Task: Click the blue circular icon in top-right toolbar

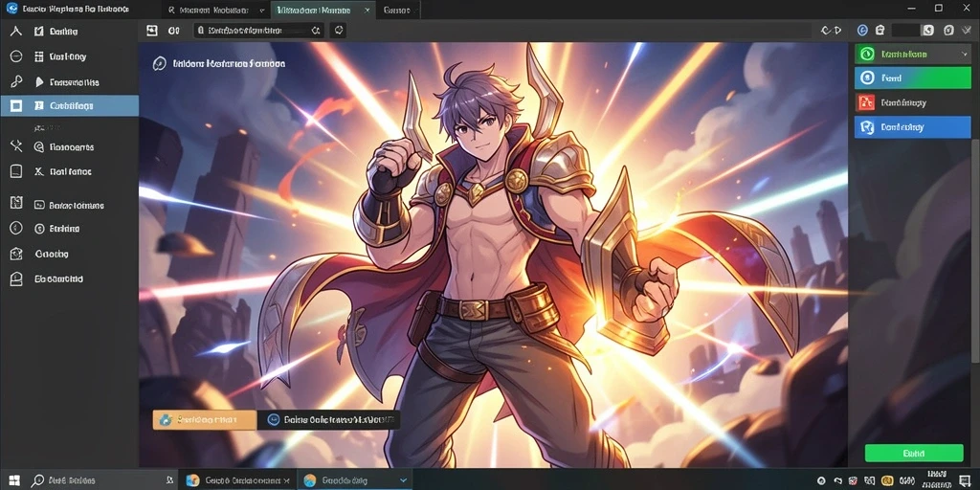Action: [862, 30]
